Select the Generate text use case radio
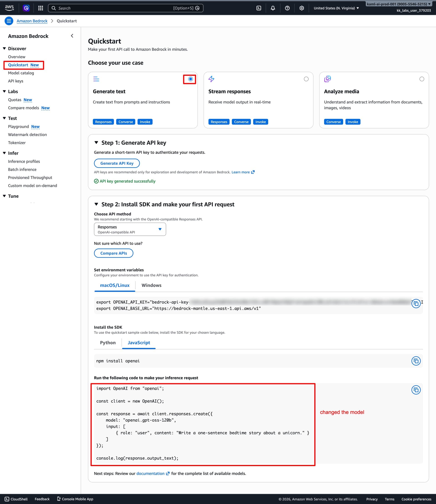436x504 pixels. 190,79
